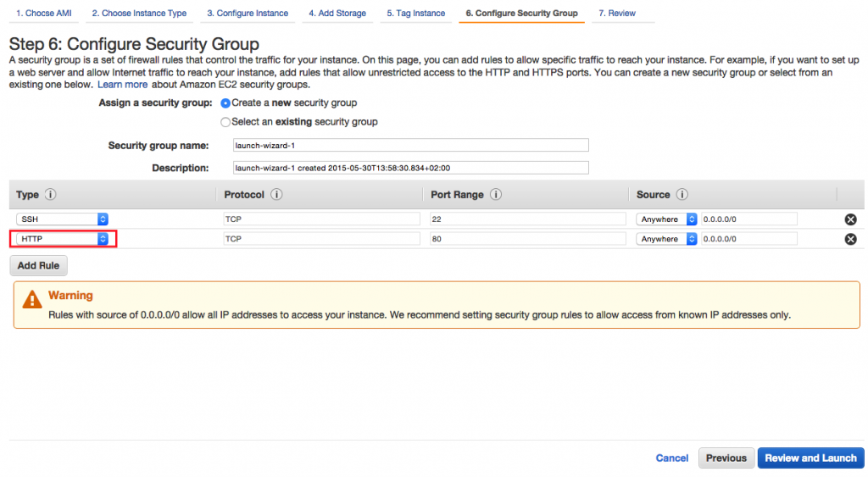The width and height of the screenshot is (868, 477).
Task: Click the info icon beside Source header
Action: (x=682, y=195)
